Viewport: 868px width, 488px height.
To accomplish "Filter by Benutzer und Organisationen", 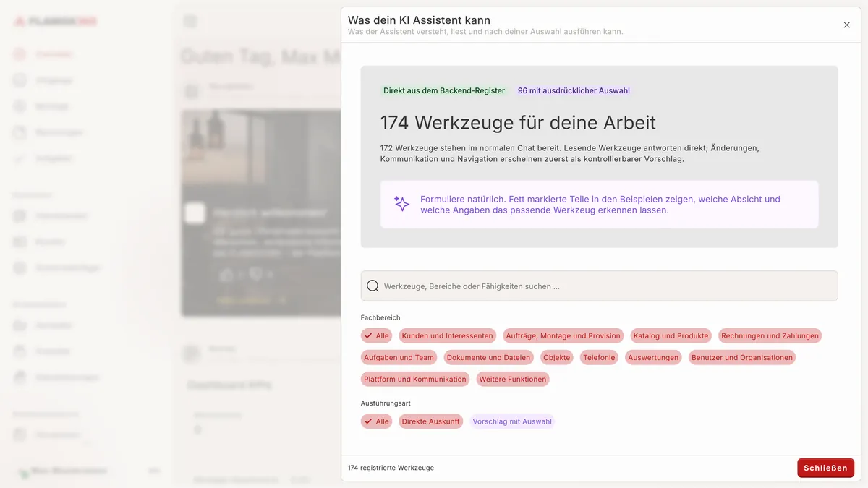I will (741, 357).
